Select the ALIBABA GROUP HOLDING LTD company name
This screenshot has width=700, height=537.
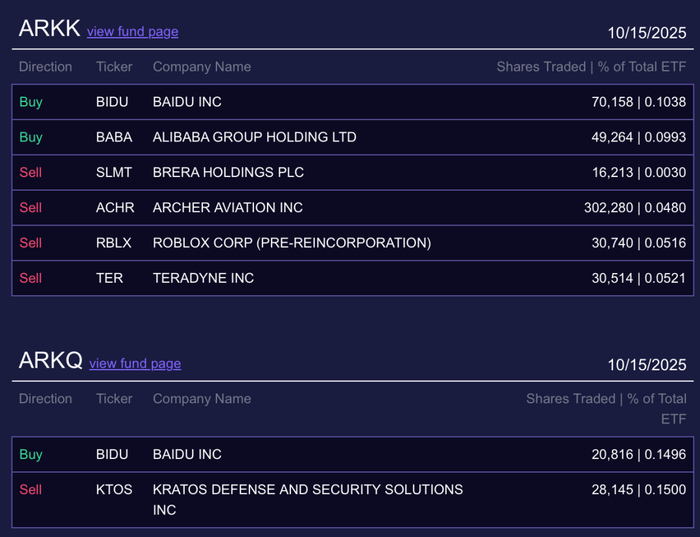(x=254, y=137)
